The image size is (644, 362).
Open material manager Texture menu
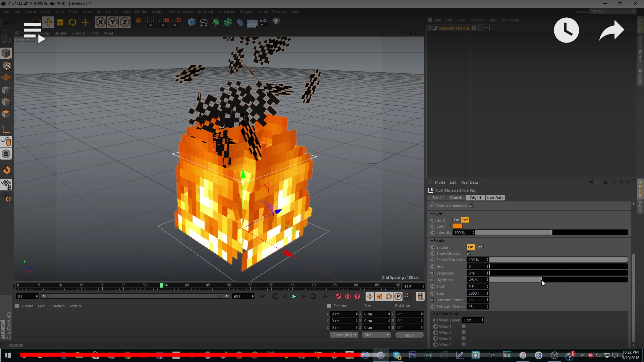75,306
